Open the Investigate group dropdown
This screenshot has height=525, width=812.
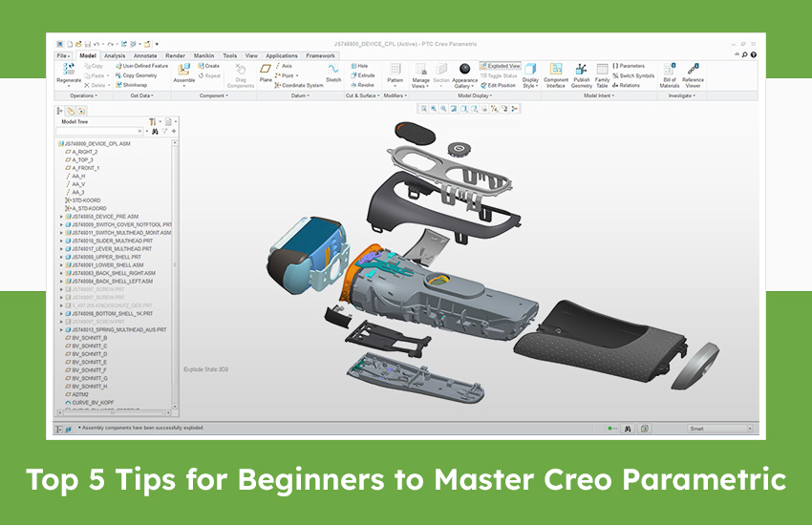coord(682,95)
